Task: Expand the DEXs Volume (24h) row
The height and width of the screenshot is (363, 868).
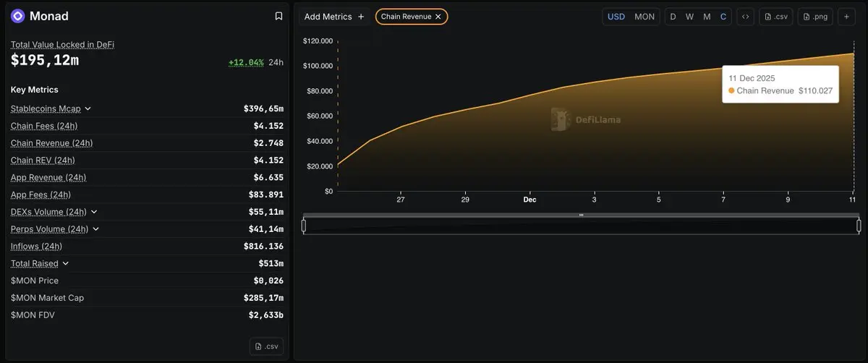Action: pos(95,212)
